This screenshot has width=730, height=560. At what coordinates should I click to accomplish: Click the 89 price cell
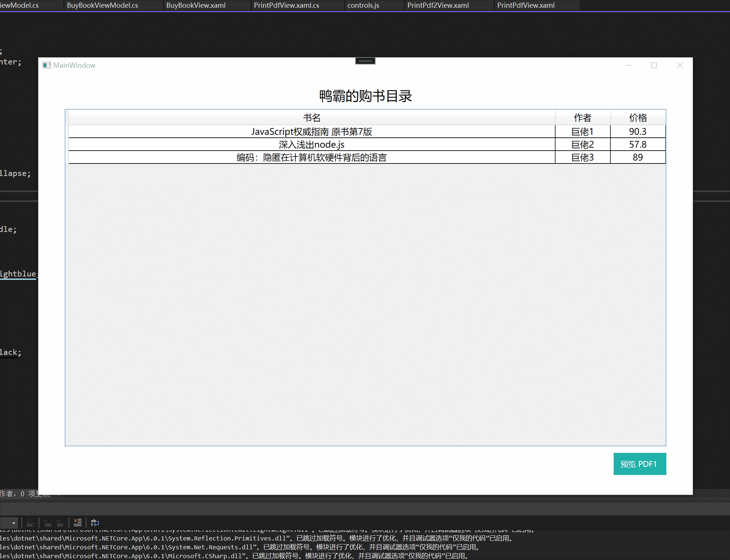(x=638, y=157)
